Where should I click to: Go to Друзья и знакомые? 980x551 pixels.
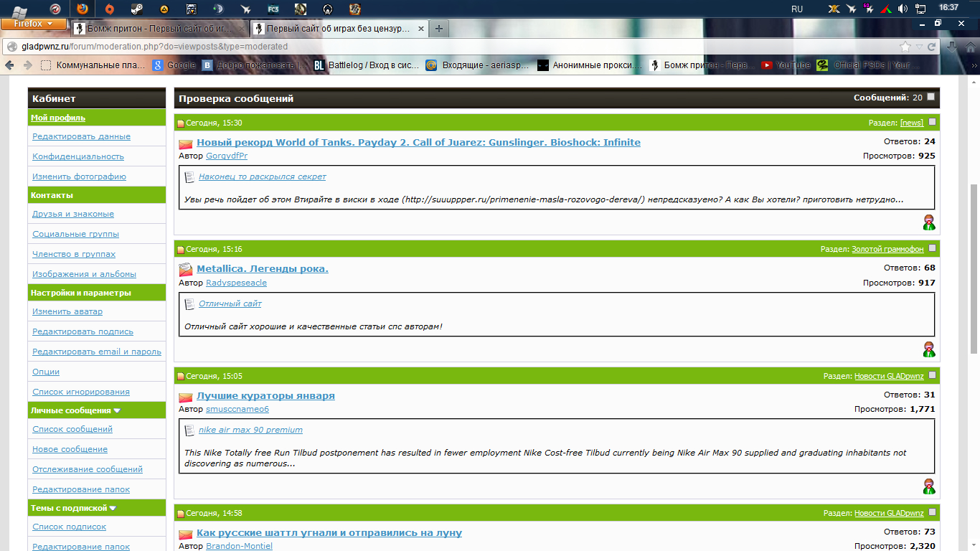(x=73, y=214)
